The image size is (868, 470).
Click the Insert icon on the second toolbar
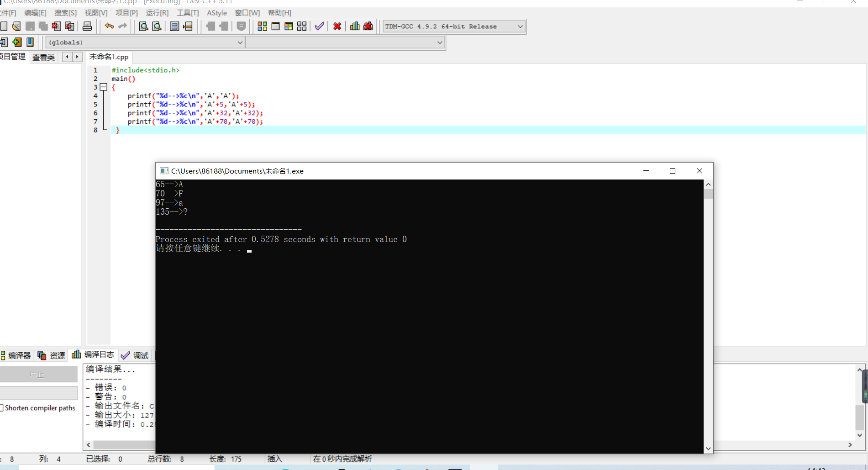4,42
